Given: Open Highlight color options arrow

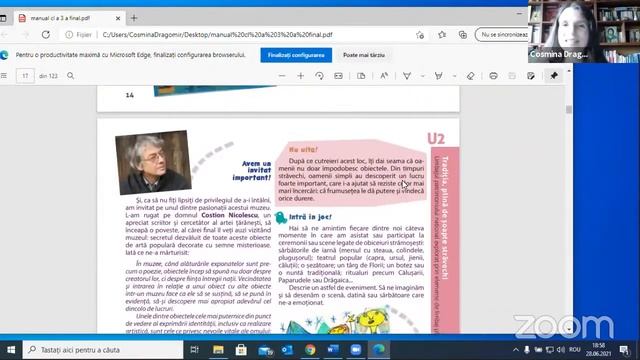Looking at the screenshot, I should (x=454, y=76).
